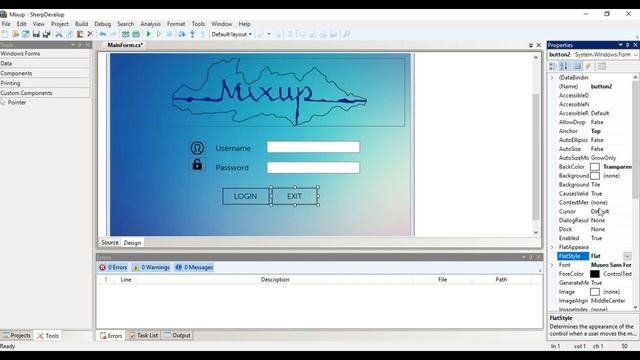
Task: Expand the Components toolbox category
Action: pyautogui.click(x=45, y=73)
